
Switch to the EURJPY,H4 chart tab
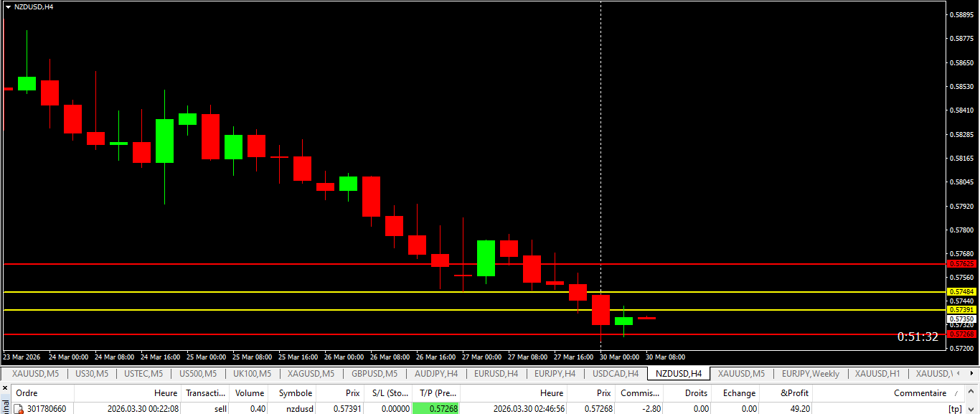pos(555,374)
